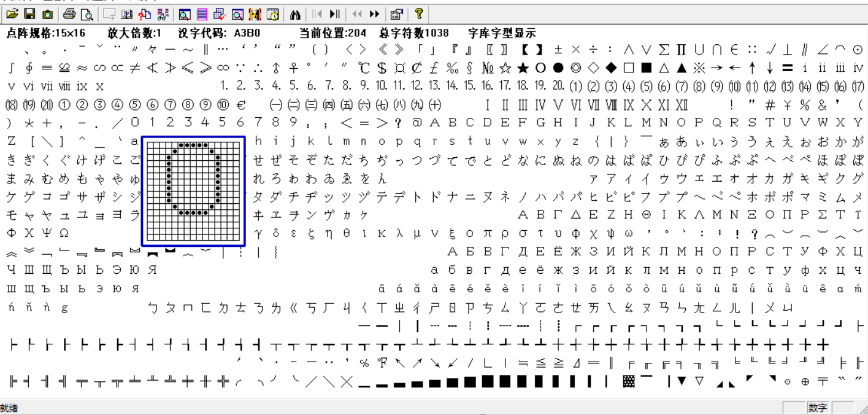Viewport: 868px width, 415px height.
Task: Save the current font library
Action: [x=29, y=10]
